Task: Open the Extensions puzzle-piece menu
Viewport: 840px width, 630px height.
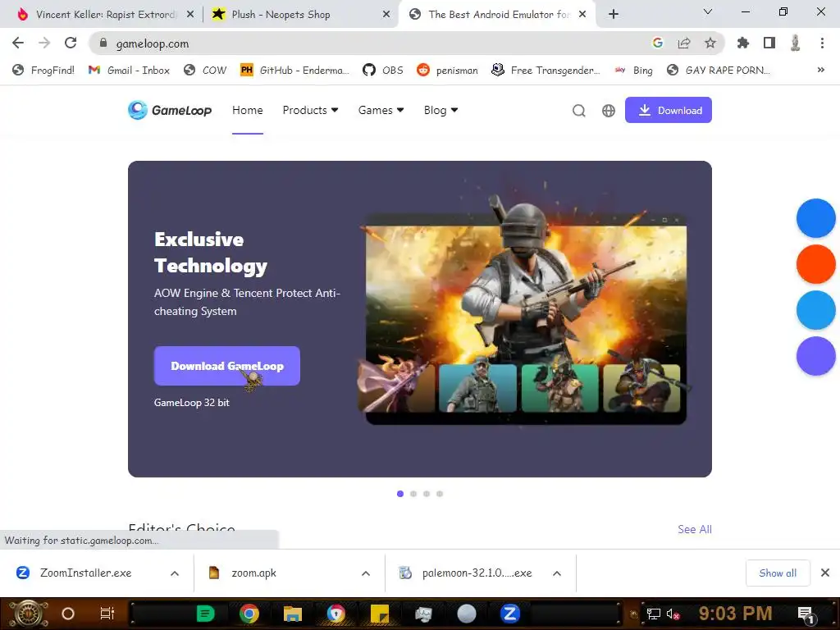Action: [743, 43]
